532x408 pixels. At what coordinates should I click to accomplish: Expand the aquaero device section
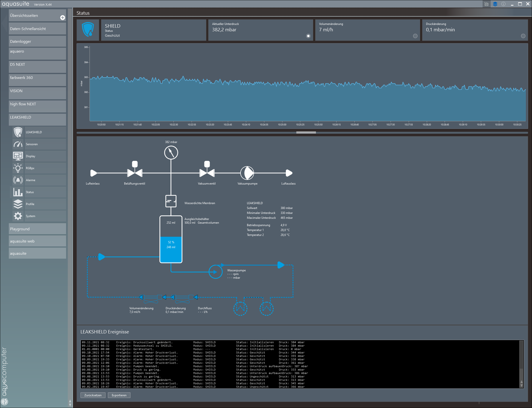coord(37,54)
